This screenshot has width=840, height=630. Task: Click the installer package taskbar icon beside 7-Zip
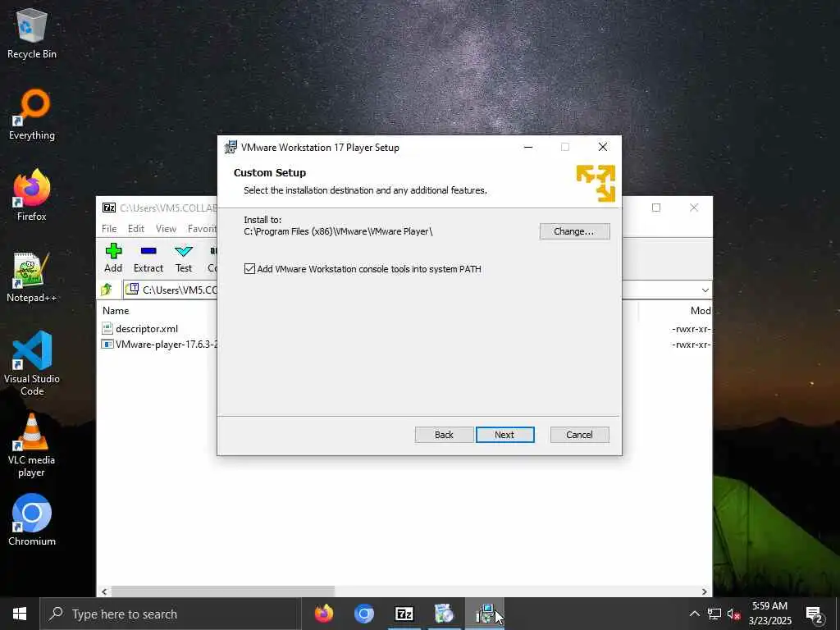point(444,614)
